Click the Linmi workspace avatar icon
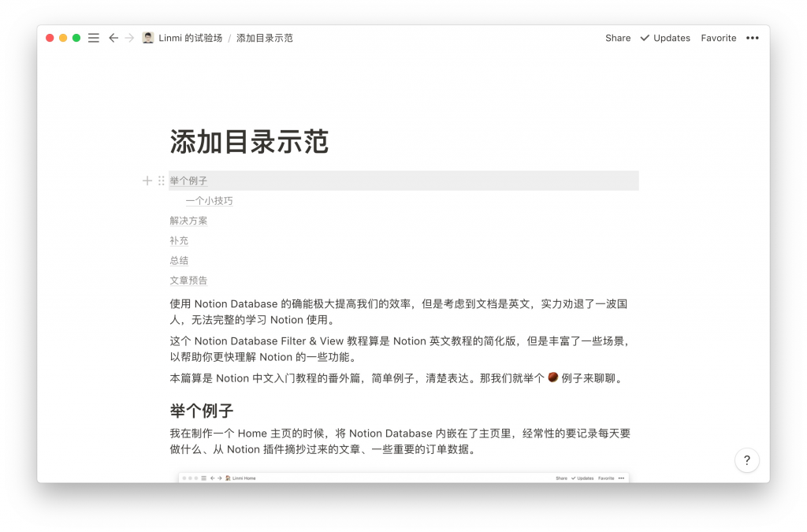The height and width of the screenshot is (532, 807). tap(148, 38)
